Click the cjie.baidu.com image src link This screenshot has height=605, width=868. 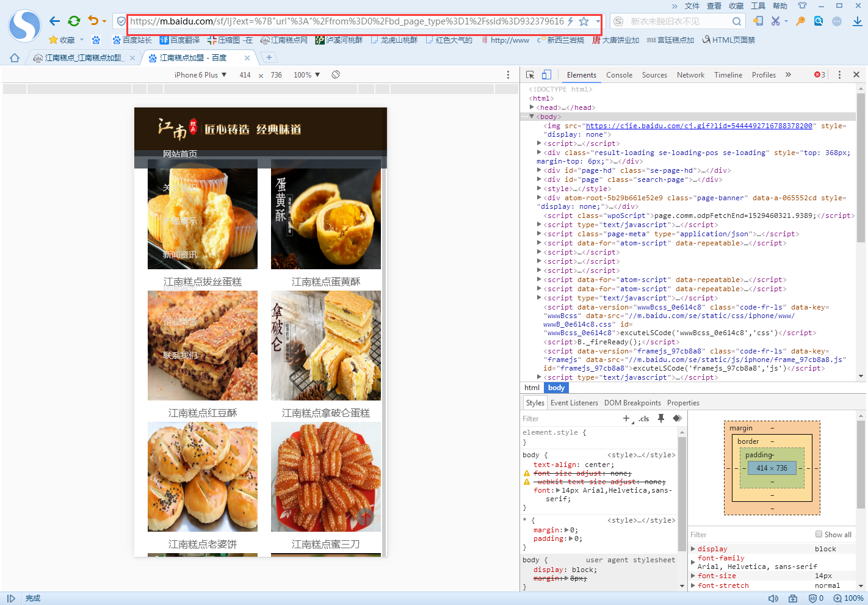coord(699,126)
